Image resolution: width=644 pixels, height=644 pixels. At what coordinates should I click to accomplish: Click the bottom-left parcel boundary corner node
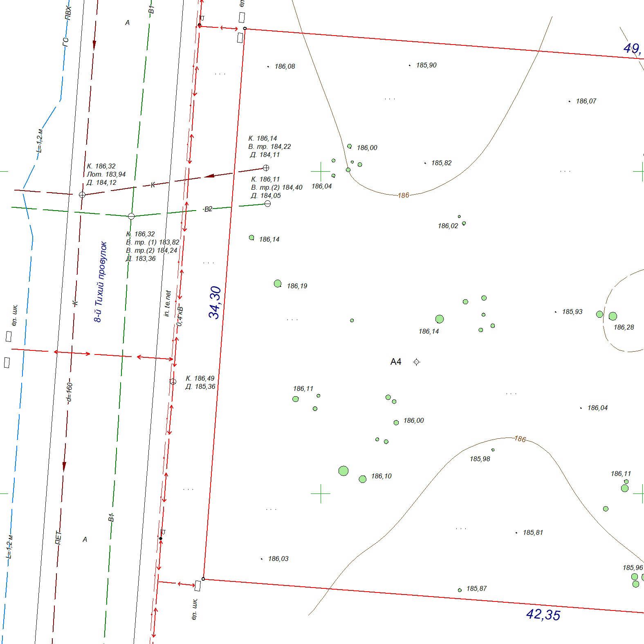pos(203,579)
